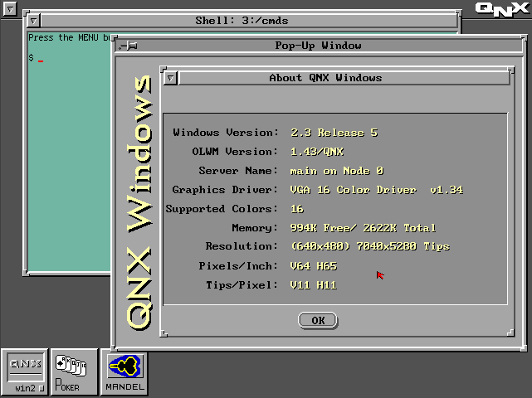The height and width of the screenshot is (398, 532).
Task: Click the 'Server Name:' label
Action: pyautogui.click(x=238, y=171)
